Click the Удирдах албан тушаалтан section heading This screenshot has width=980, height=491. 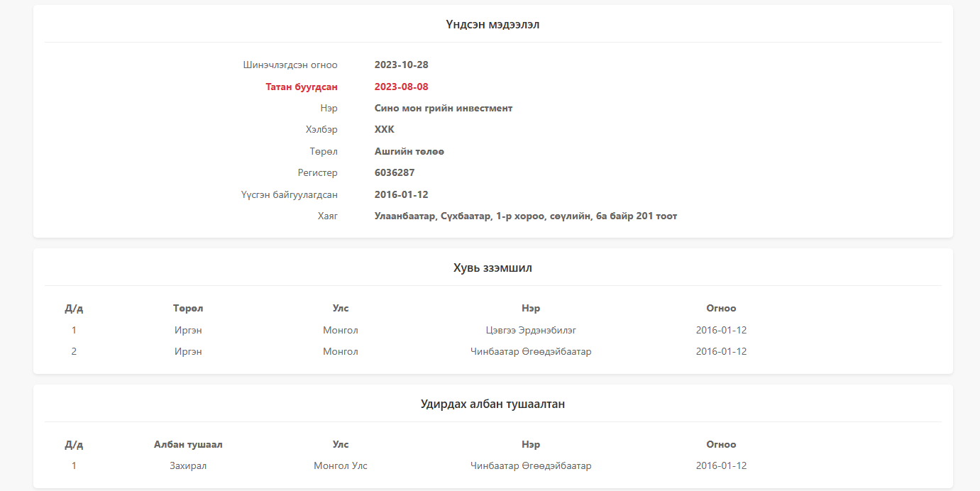(x=492, y=404)
